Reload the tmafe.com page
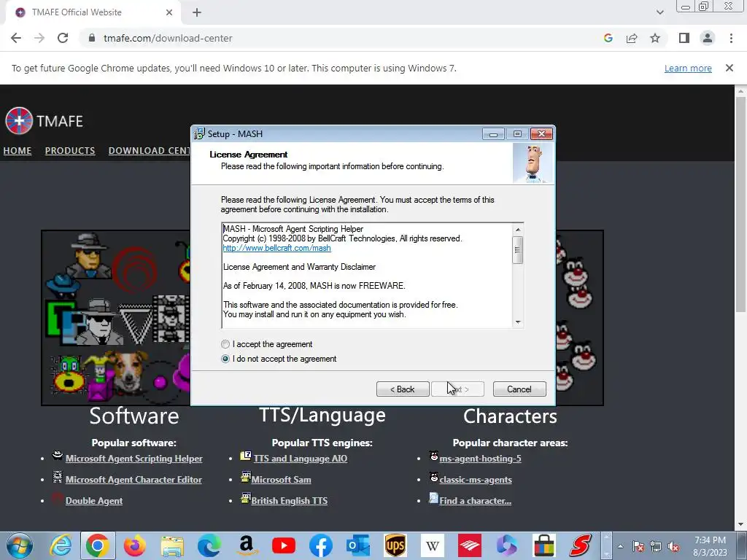747x560 pixels. 63,38
